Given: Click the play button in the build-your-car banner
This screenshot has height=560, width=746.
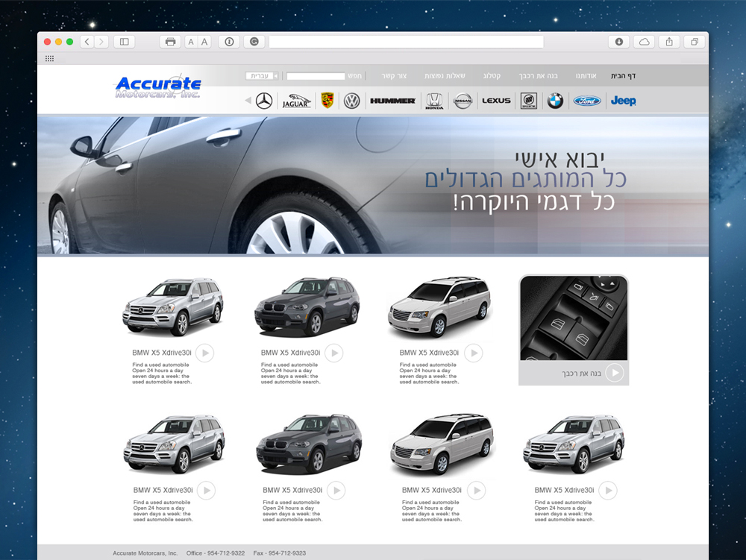Looking at the screenshot, I should 615,373.
